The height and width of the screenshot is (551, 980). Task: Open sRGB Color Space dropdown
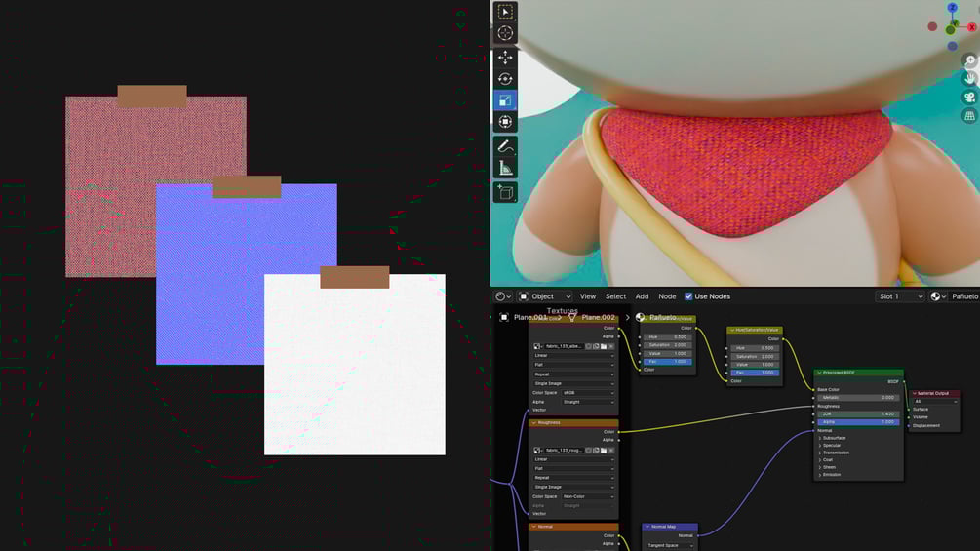[x=588, y=393]
